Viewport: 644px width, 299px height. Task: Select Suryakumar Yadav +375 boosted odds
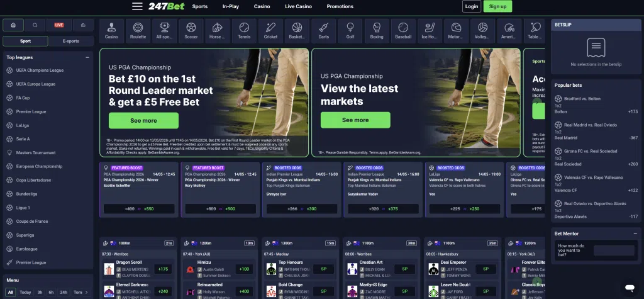(383, 209)
